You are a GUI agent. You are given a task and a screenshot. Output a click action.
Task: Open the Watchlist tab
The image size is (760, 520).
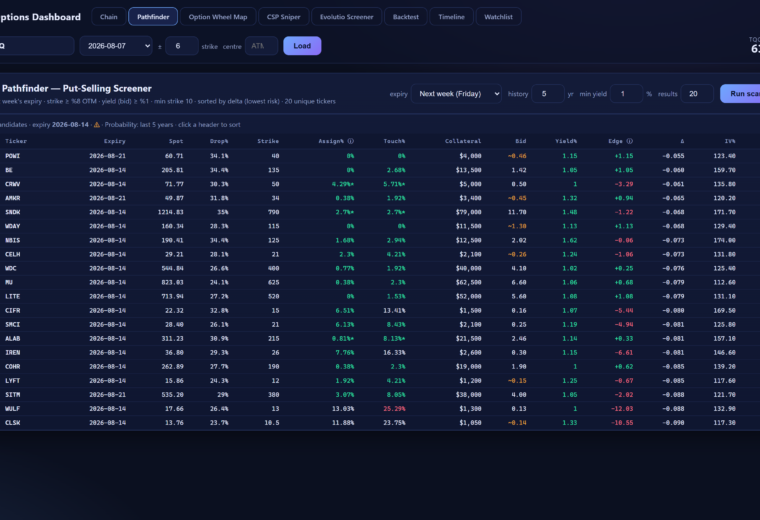(x=498, y=16)
